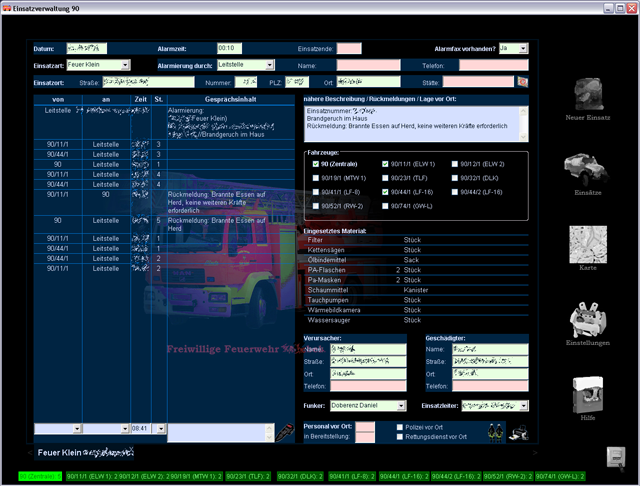Click the exit switch icon at bottom right
The image size is (640, 486).
click(616, 457)
